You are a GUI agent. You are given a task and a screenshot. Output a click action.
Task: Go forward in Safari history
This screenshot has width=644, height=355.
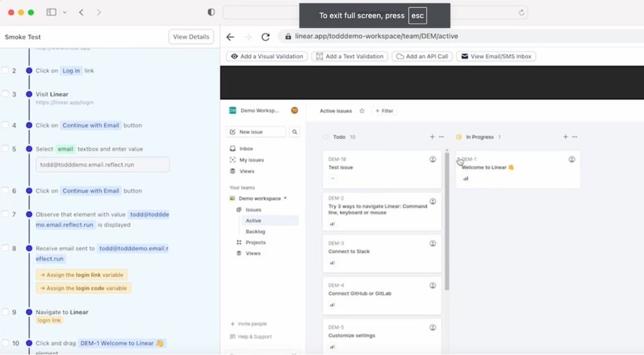(99, 12)
